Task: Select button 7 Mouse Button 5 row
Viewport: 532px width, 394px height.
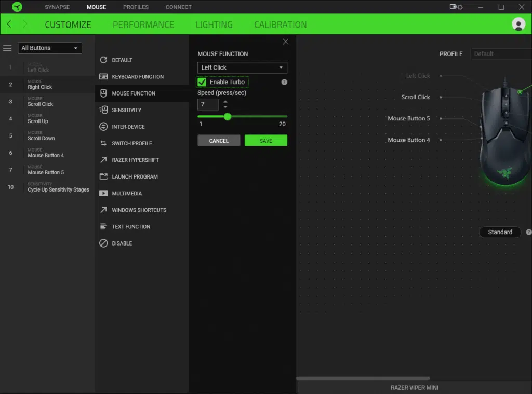Action: tap(47, 170)
